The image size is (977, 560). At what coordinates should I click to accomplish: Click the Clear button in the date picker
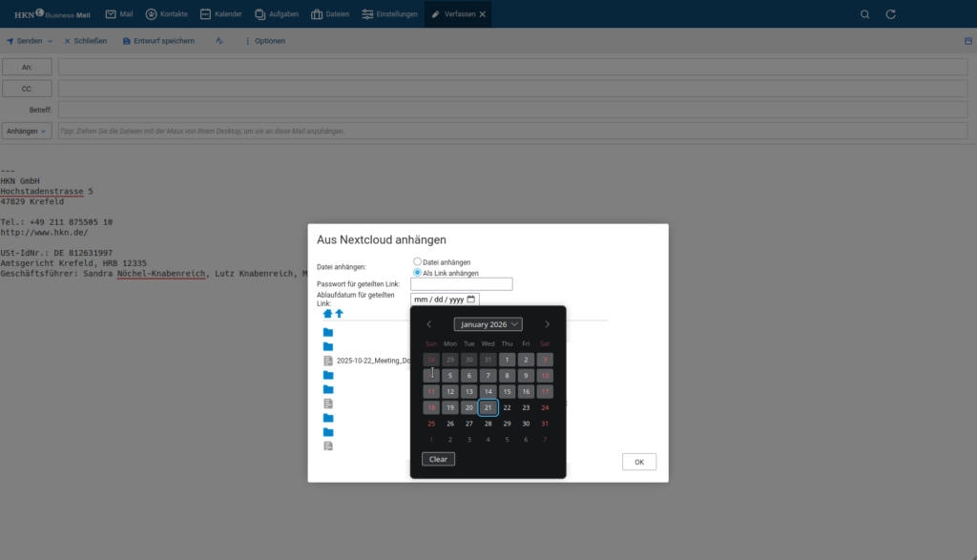438,459
